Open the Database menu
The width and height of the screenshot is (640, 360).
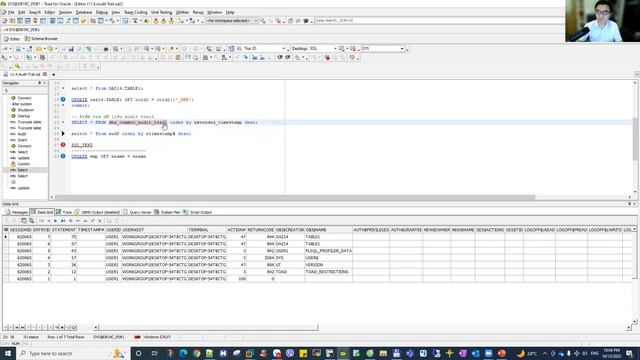[84, 12]
